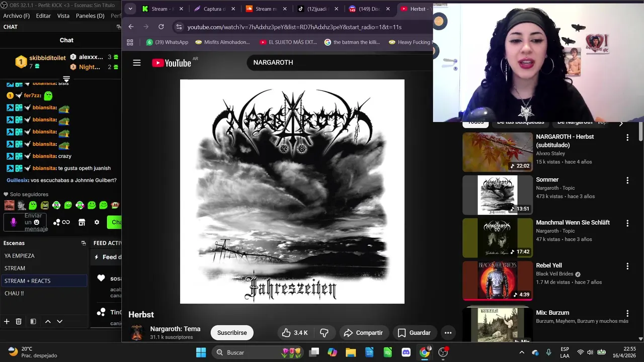This screenshot has height=362, width=644.
Task: Open OBS Editar menu
Action: (x=43, y=16)
